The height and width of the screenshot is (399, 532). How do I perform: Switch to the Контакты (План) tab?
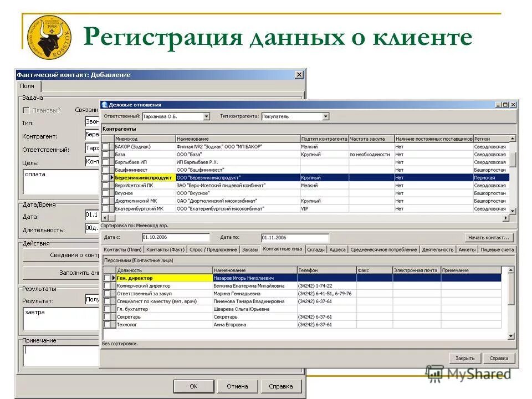coord(122,249)
